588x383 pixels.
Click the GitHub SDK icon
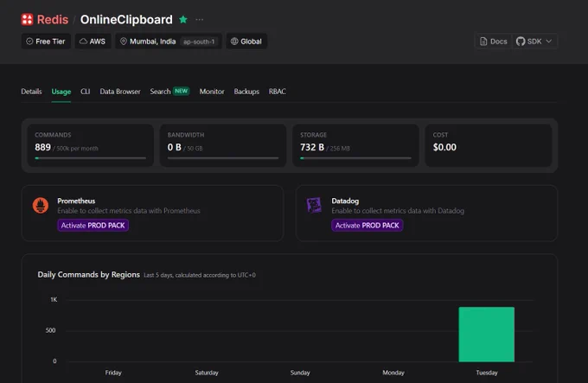521,41
